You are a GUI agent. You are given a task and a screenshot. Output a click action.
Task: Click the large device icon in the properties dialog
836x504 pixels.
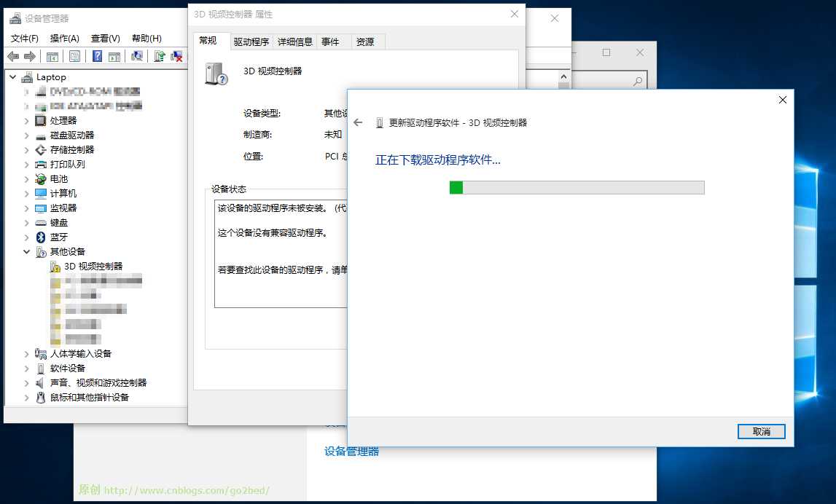pyautogui.click(x=216, y=74)
